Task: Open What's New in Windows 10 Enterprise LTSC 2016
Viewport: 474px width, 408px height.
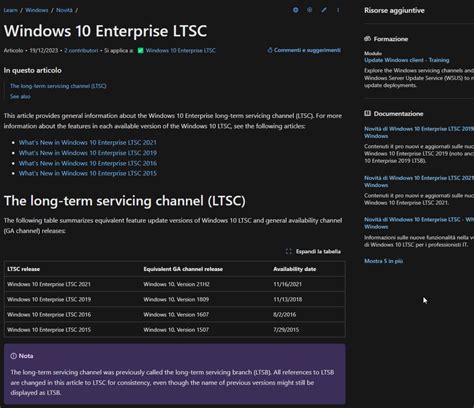Action: [88, 163]
